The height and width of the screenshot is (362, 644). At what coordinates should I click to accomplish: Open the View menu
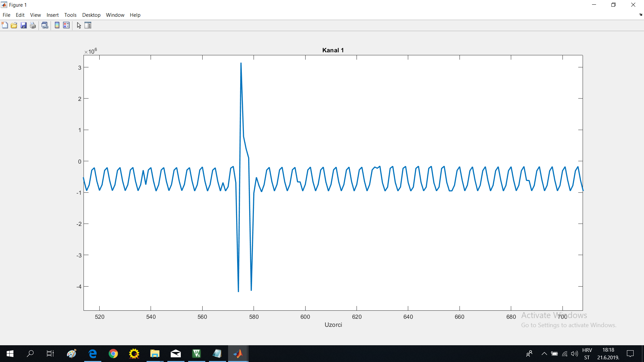pyautogui.click(x=35, y=15)
